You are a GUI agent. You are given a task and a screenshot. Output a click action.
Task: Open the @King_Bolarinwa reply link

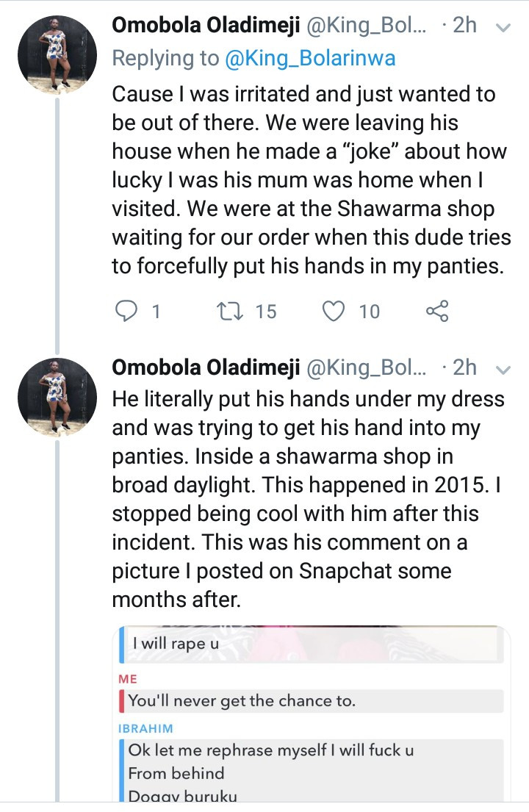click(310, 59)
